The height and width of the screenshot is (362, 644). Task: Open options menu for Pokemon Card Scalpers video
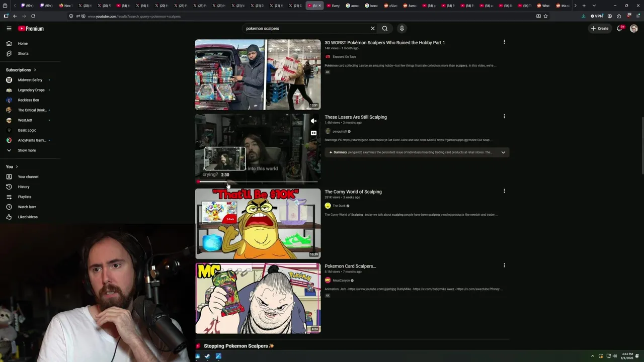504,265
